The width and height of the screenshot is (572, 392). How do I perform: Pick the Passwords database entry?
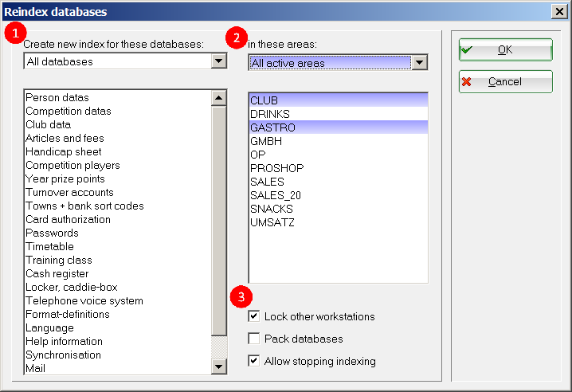pyautogui.click(x=52, y=233)
